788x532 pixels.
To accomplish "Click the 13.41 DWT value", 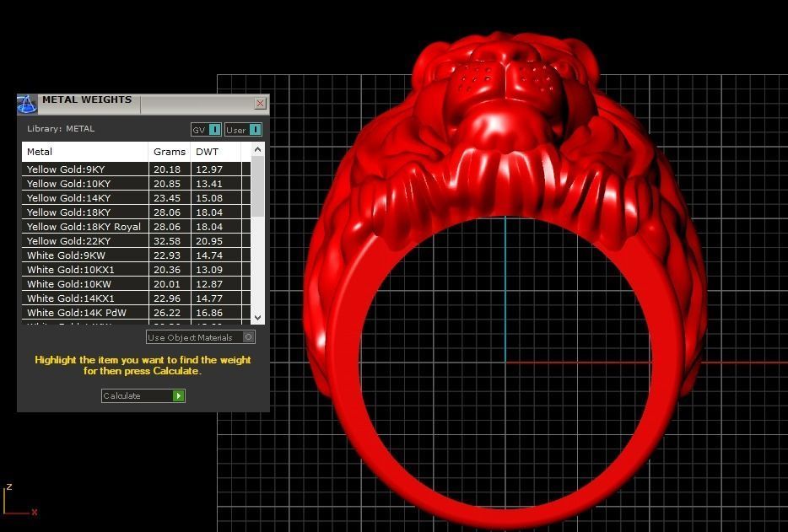I will (209, 183).
